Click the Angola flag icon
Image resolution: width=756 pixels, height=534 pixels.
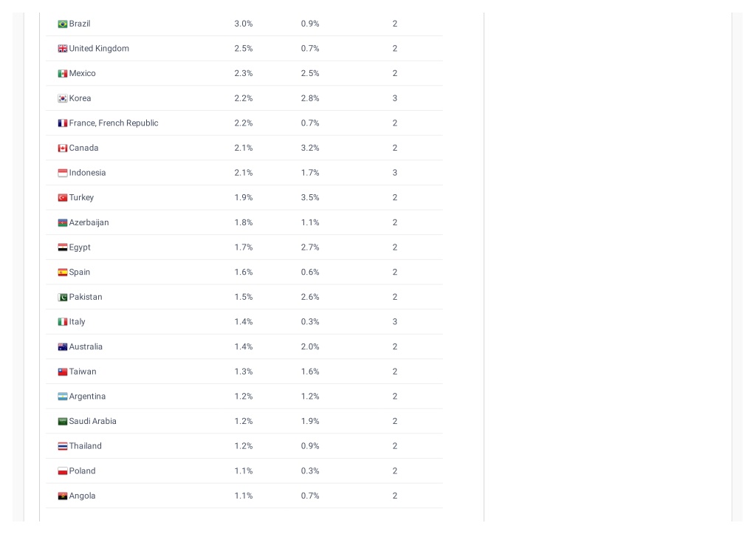pos(63,496)
